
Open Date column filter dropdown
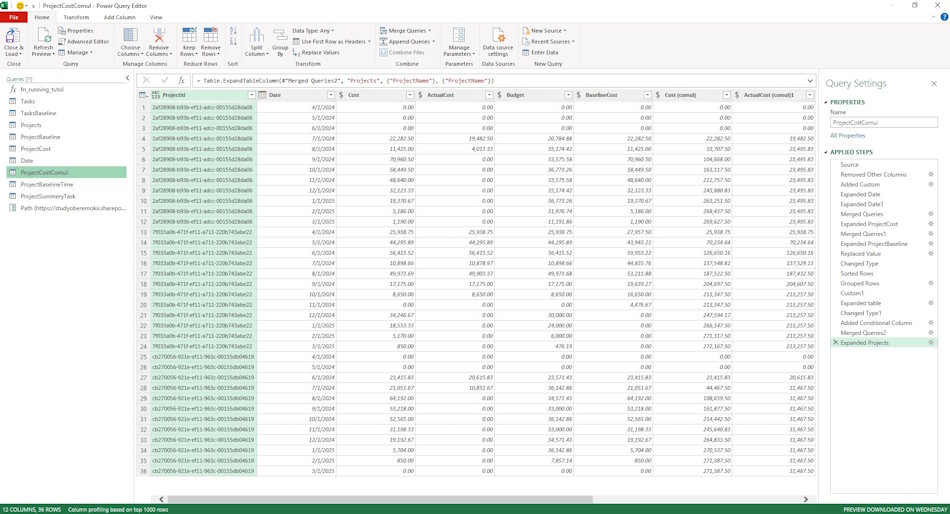pyautogui.click(x=331, y=95)
